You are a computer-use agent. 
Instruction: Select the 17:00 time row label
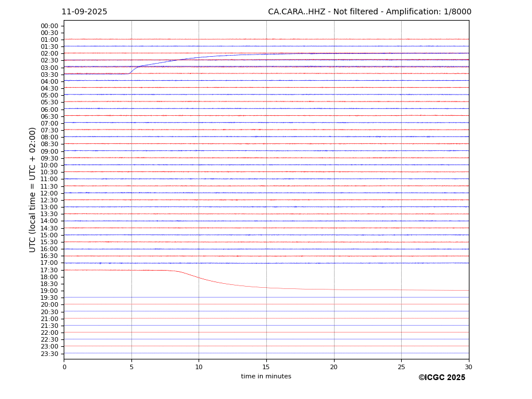pyautogui.click(x=49, y=263)
